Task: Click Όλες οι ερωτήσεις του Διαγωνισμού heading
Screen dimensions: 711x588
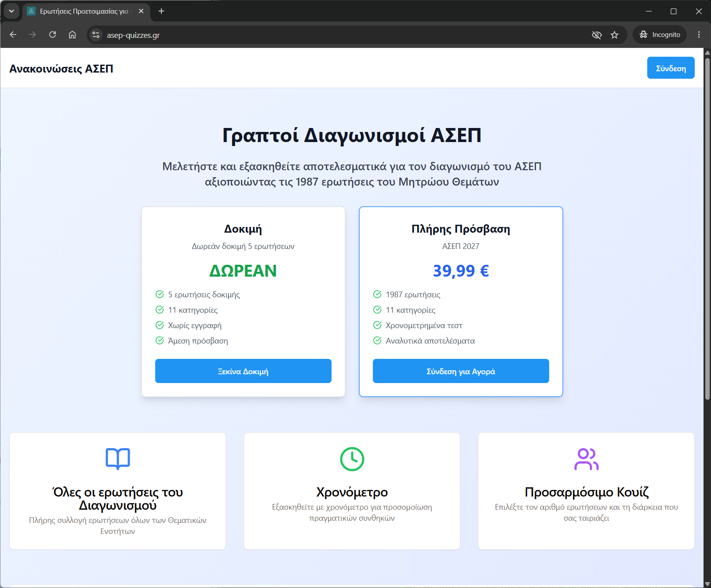Action: pos(118,499)
